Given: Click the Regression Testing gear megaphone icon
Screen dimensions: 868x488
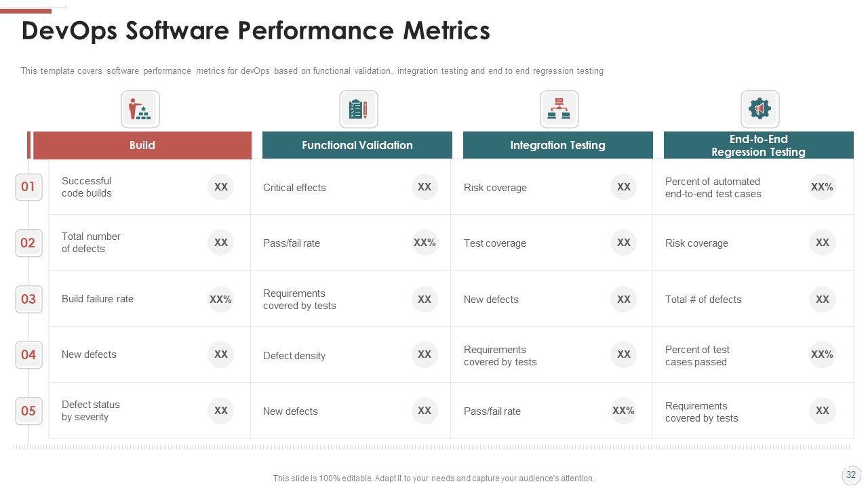Looking at the screenshot, I should pyautogui.click(x=759, y=109).
